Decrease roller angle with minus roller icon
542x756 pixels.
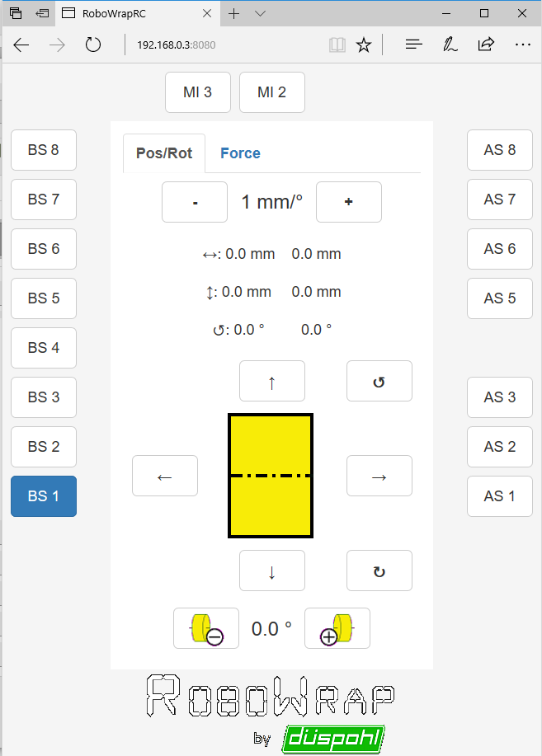pos(205,628)
